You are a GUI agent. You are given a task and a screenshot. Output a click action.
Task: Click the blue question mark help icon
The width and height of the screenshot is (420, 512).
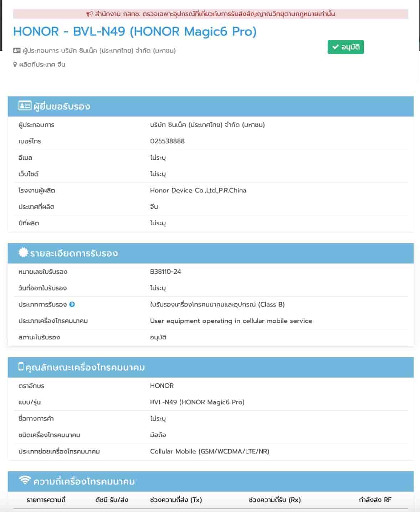[x=72, y=304]
